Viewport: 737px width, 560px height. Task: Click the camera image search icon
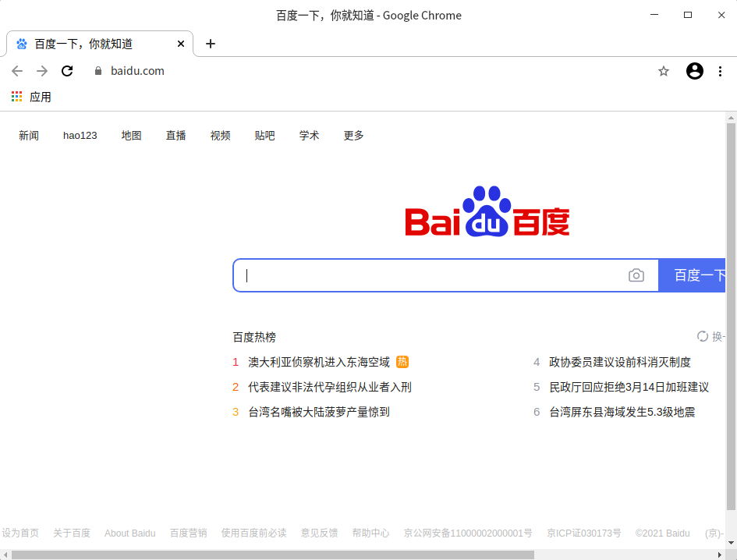click(636, 275)
